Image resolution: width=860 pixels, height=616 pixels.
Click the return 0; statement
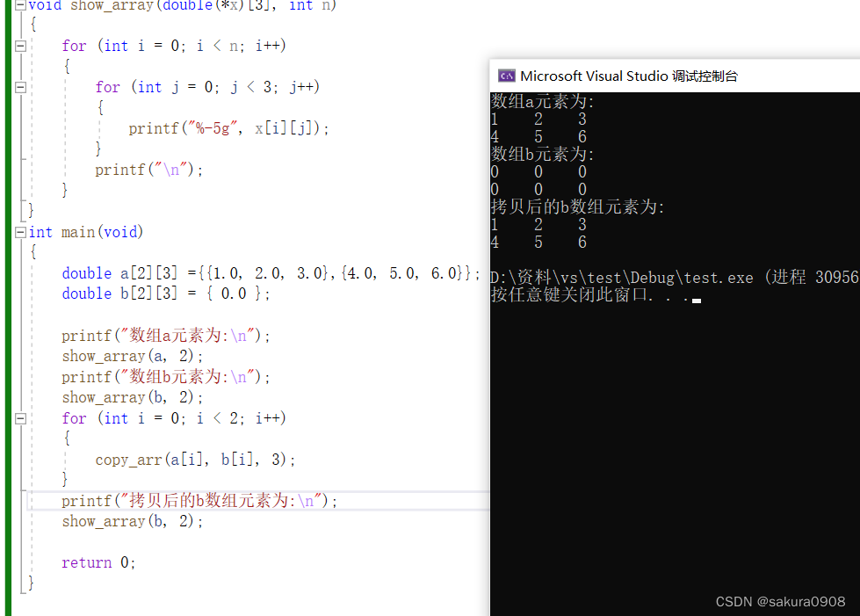[x=98, y=562]
